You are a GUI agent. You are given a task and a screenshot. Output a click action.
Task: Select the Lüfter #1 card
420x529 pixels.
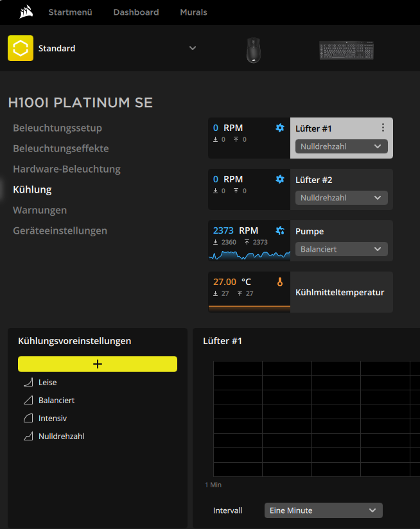[x=301, y=138]
